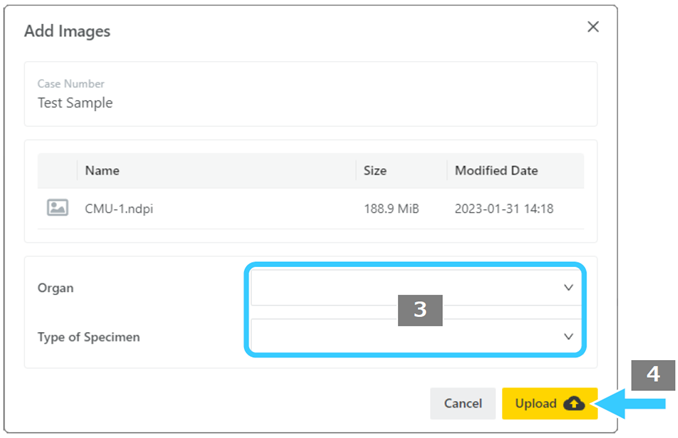This screenshot has height=438, width=678.
Task: Open the Organ dropdown
Action: [416, 288]
